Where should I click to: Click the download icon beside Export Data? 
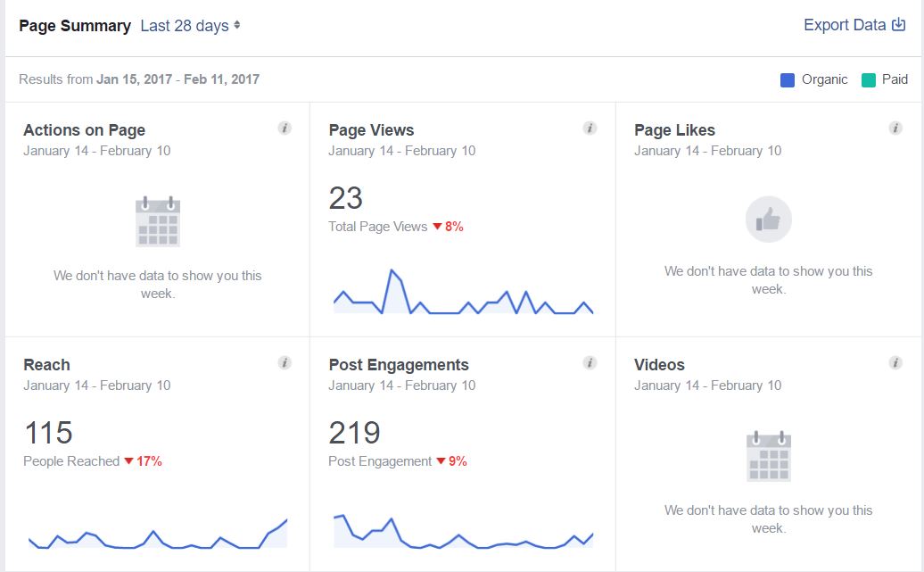coord(899,25)
